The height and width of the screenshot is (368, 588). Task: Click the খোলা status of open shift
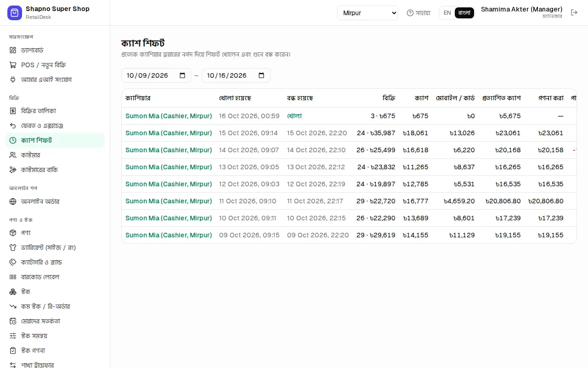(x=294, y=116)
